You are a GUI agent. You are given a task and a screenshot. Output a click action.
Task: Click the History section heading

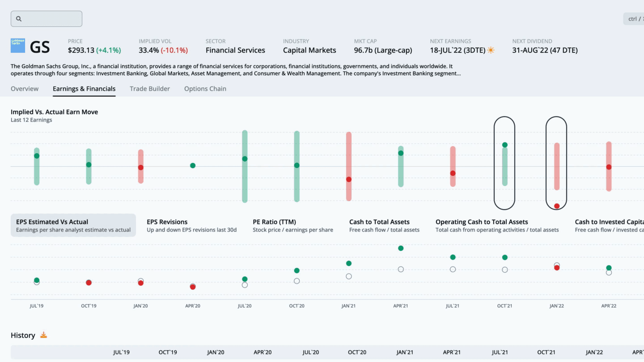pos(23,335)
